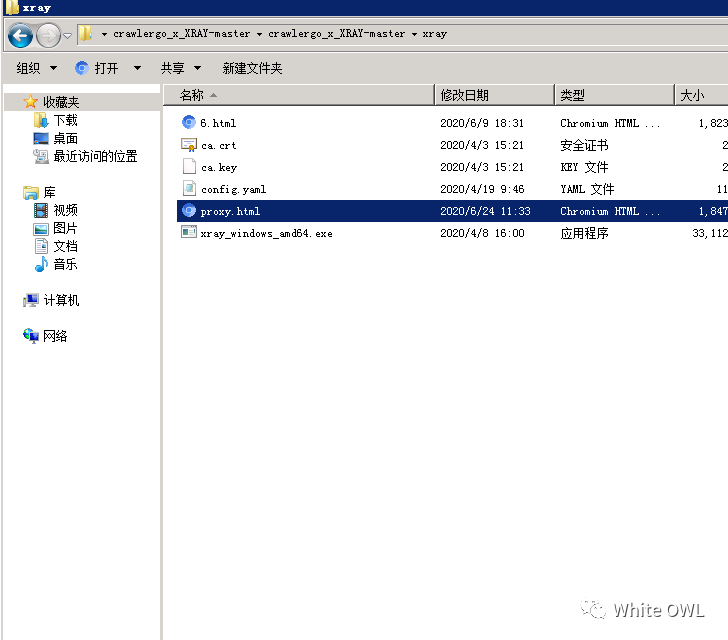Click the xray breadcrumb segment
Viewport: 728px width, 640px height.
tap(435, 34)
